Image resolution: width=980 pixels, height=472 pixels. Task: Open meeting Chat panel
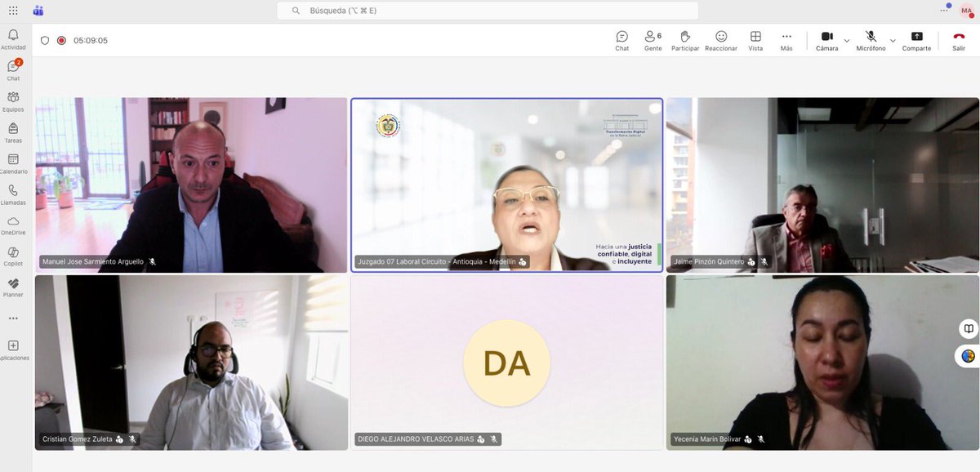[x=621, y=41]
